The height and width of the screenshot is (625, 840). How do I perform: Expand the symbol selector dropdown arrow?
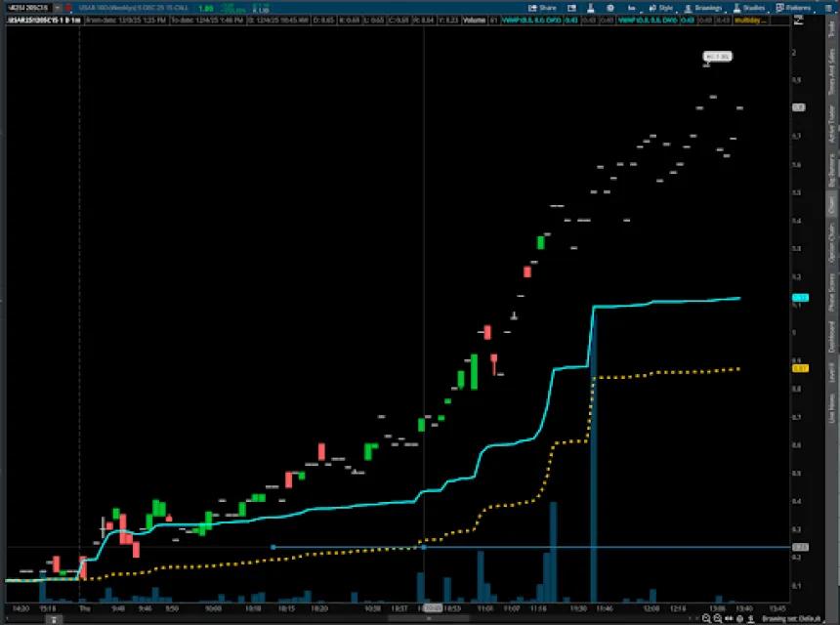[58, 8]
